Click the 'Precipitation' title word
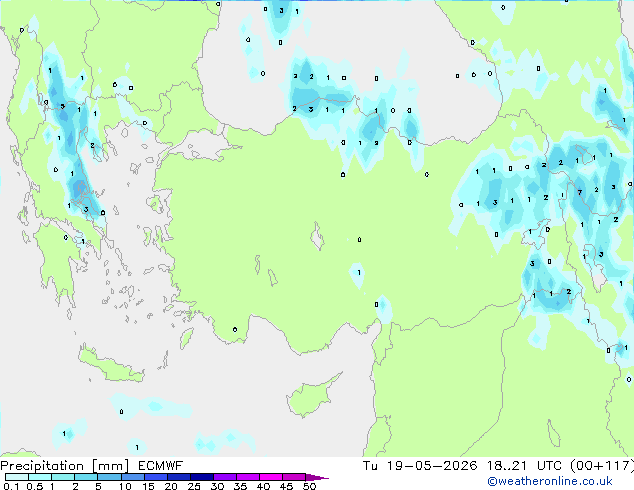 click(x=42, y=466)
